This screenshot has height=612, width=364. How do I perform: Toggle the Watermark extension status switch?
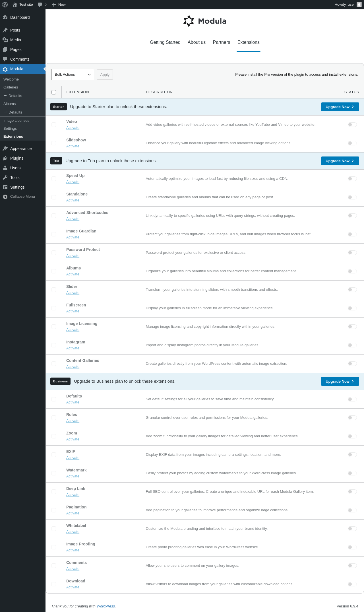click(x=352, y=473)
